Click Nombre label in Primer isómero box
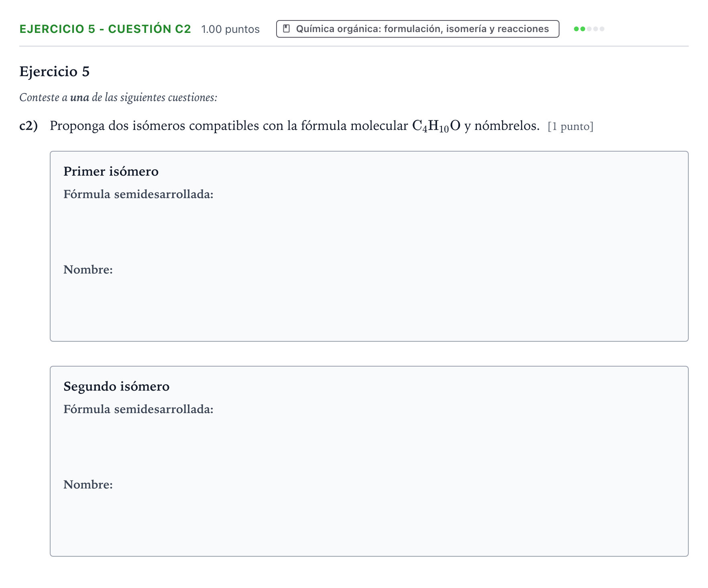 (x=88, y=270)
